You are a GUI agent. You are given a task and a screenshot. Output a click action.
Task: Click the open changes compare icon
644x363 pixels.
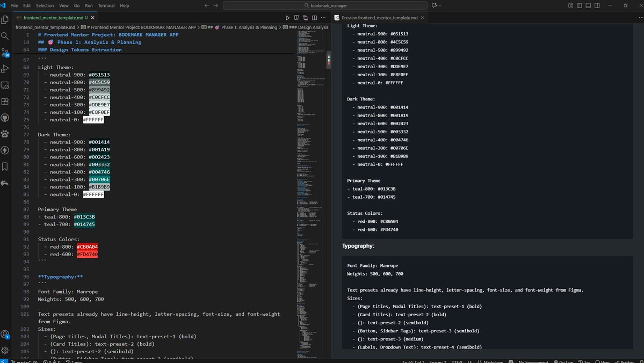306,18
